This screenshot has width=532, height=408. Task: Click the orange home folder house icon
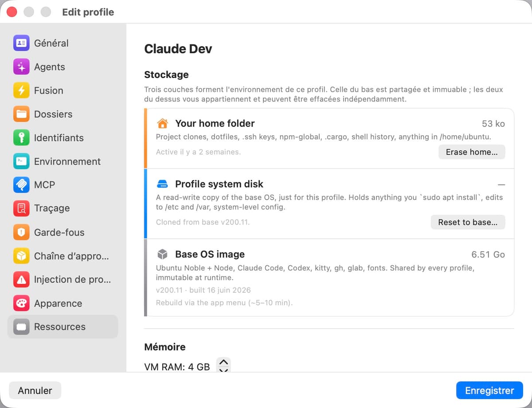click(x=163, y=123)
